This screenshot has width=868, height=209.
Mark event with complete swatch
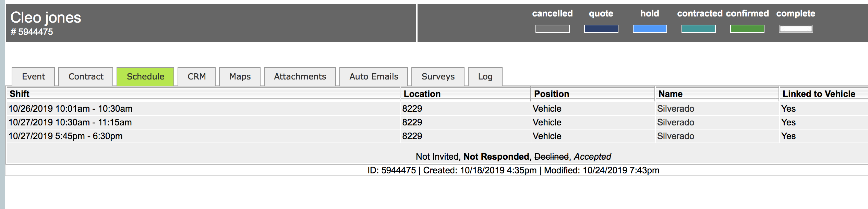(796, 29)
